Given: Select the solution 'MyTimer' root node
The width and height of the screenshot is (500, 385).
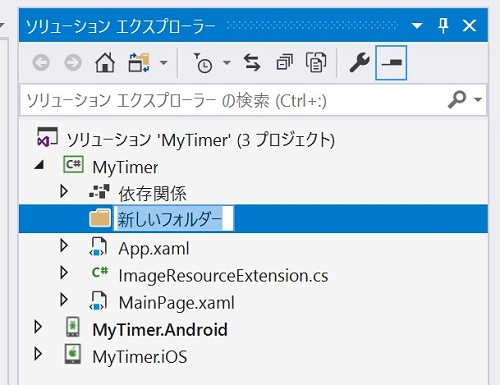Looking at the screenshot, I should (x=201, y=140).
